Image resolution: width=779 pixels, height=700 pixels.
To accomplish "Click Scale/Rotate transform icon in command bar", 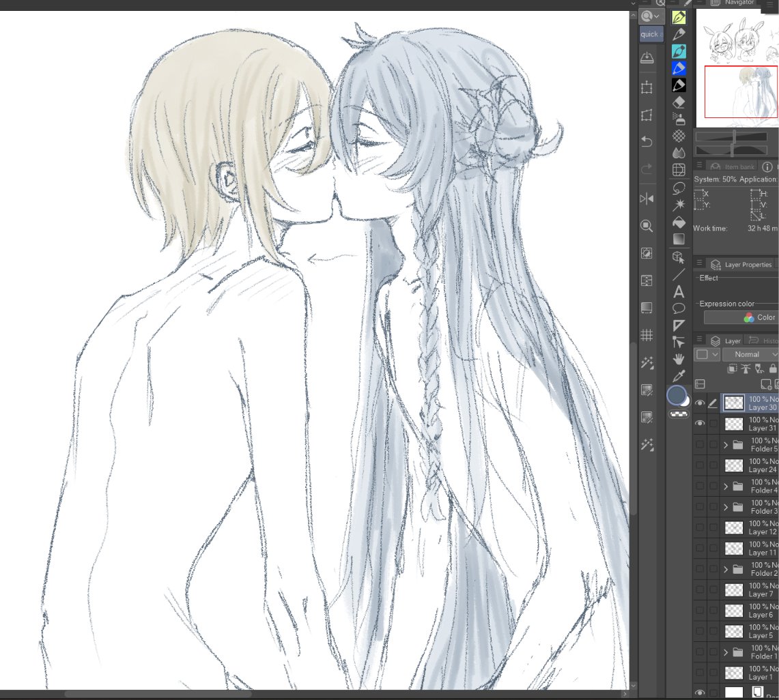I will coord(647,88).
